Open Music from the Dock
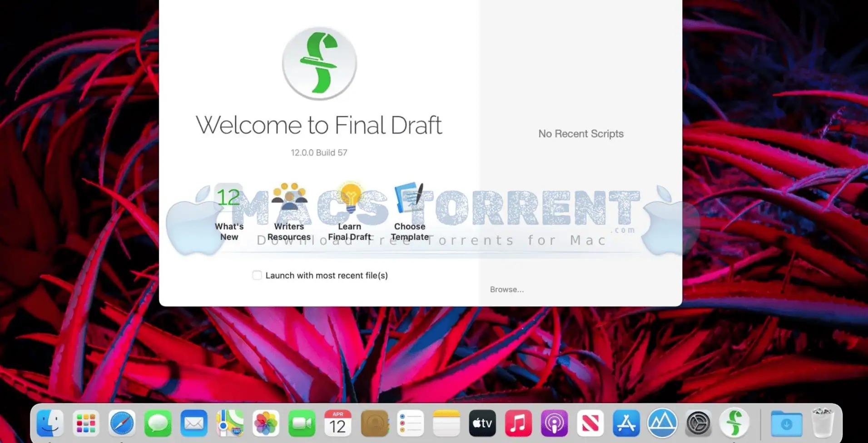The image size is (868, 443). (518, 423)
